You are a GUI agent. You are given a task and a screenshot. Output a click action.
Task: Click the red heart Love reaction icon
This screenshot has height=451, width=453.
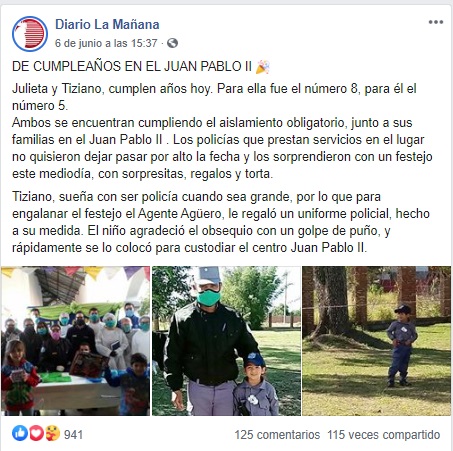(x=36, y=433)
